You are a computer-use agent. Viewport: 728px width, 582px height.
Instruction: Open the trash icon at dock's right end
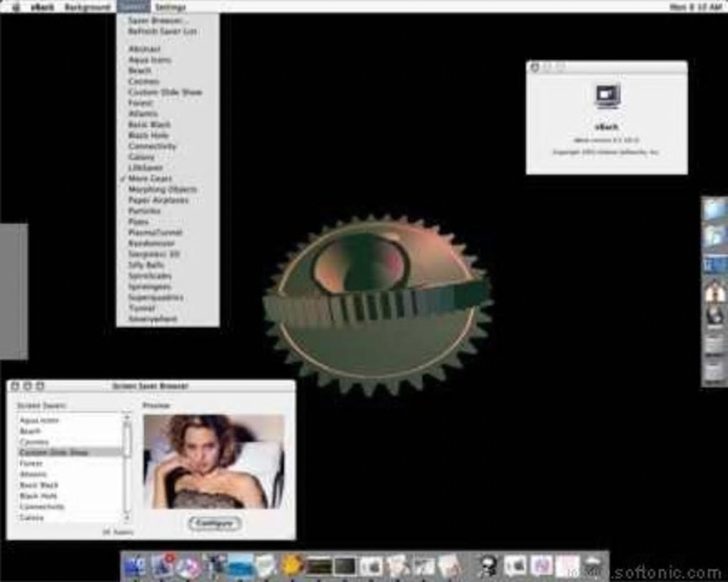593,566
